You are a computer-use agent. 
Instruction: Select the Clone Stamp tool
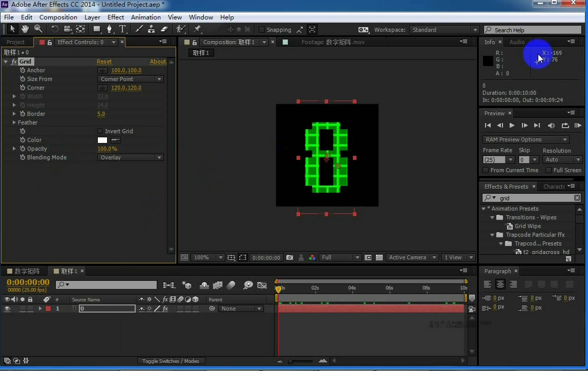(x=151, y=29)
